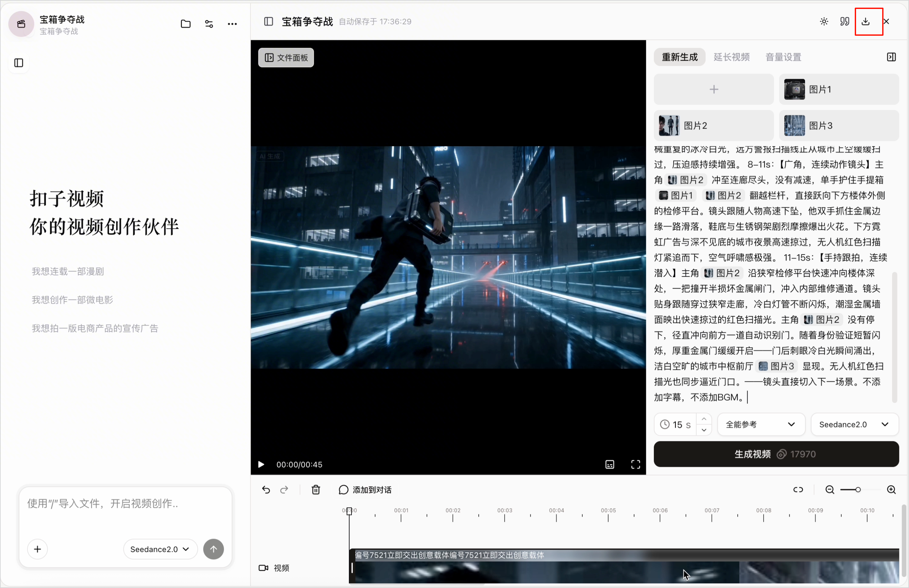Toggle subtitles in the video player
The height and width of the screenshot is (588, 909).
point(610,464)
